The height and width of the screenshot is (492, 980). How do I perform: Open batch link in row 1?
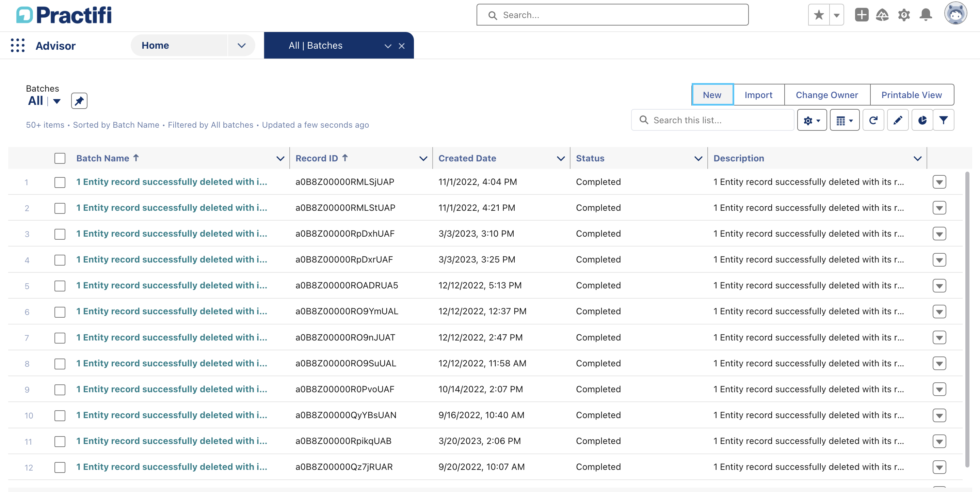172,182
